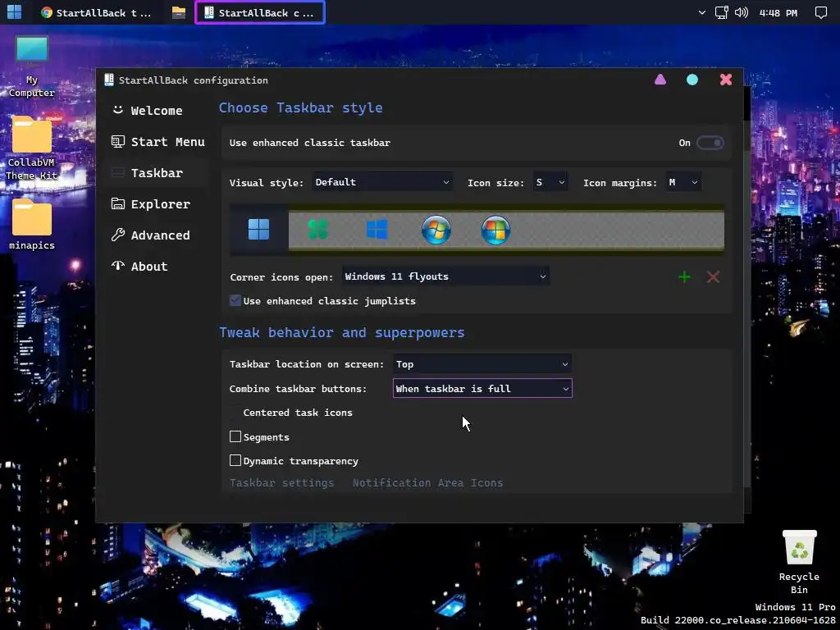Open the Windows Start button on taskbar
840x630 pixels.
tap(15, 11)
